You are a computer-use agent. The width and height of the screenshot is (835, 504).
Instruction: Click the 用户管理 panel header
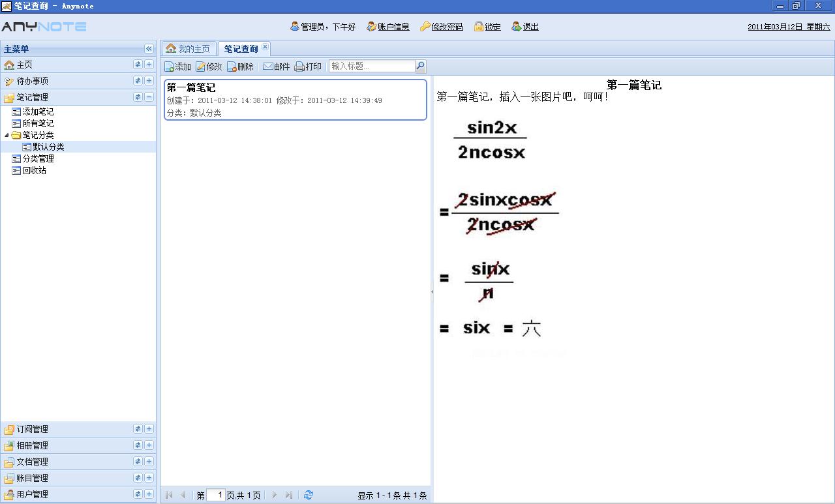pos(78,494)
